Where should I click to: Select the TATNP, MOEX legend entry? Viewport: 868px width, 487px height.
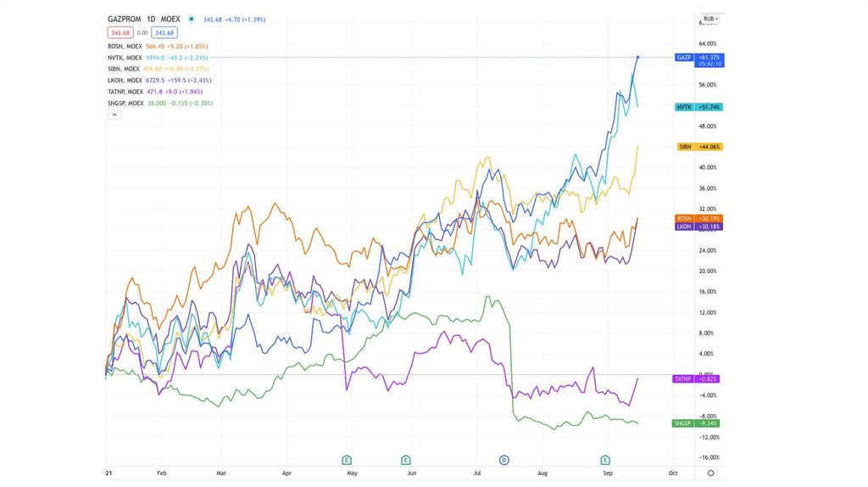(x=127, y=92)
